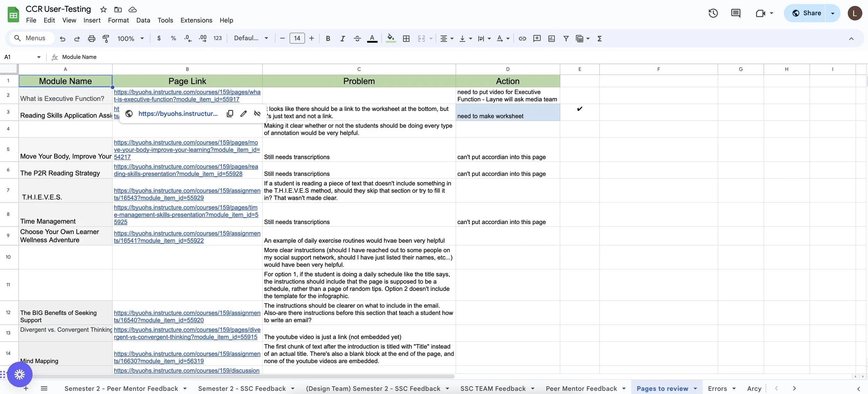
Task: Copy link in the hover card
Action: pos(230,113)
